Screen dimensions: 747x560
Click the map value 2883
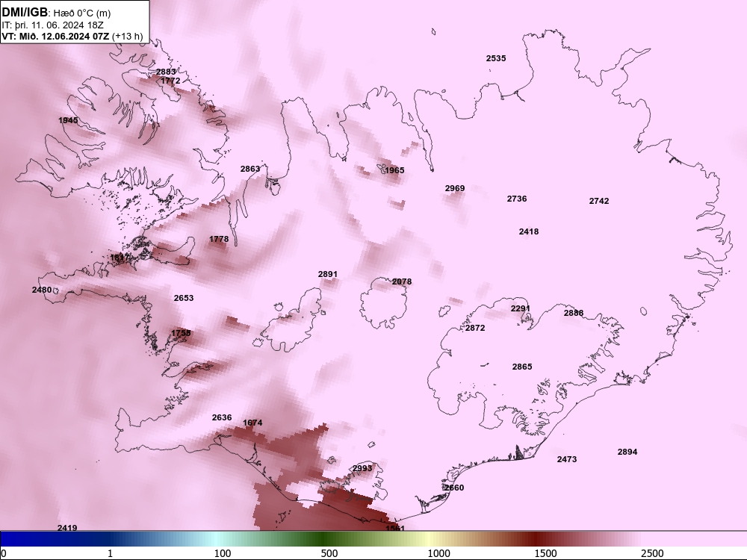coord(166,72)
